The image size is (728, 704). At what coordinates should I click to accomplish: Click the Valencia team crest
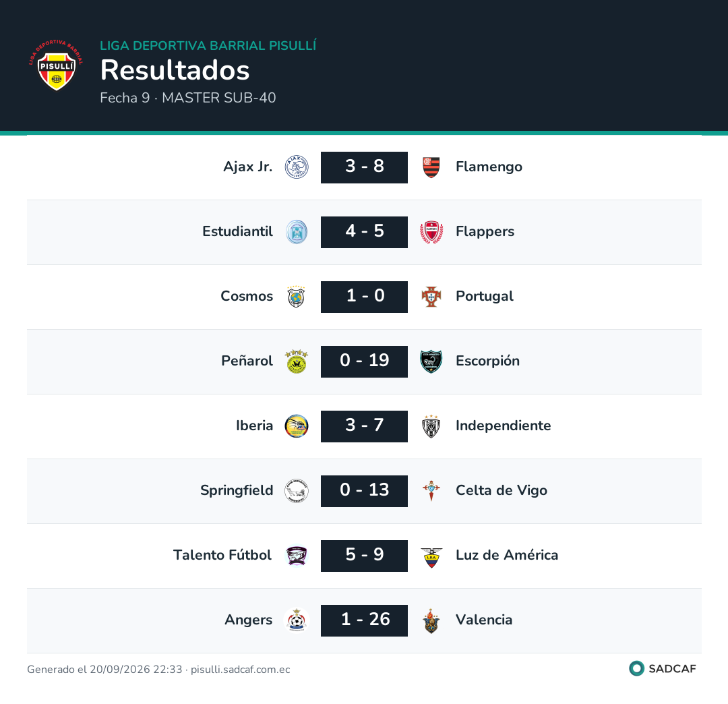tap(431, 620)
